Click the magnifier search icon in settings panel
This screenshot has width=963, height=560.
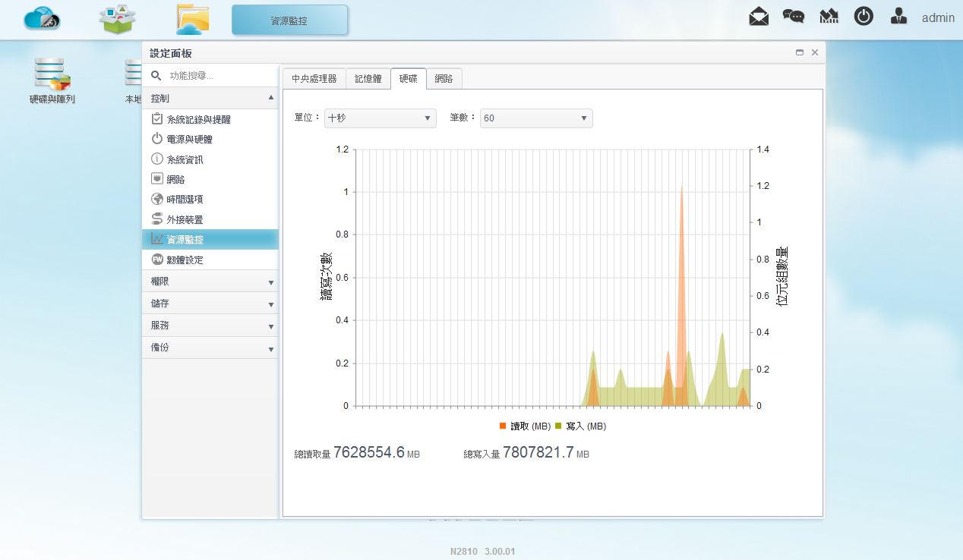point(156,76)
